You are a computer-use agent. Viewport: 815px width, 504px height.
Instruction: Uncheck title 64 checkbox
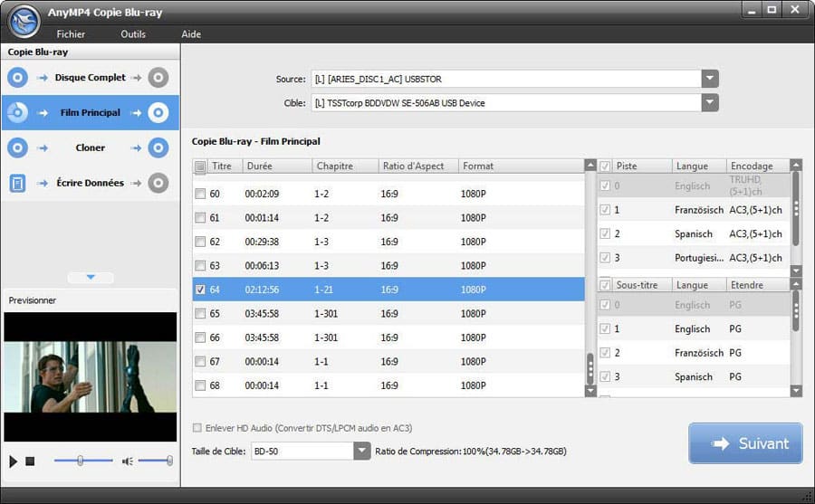[x=201, y=290]
